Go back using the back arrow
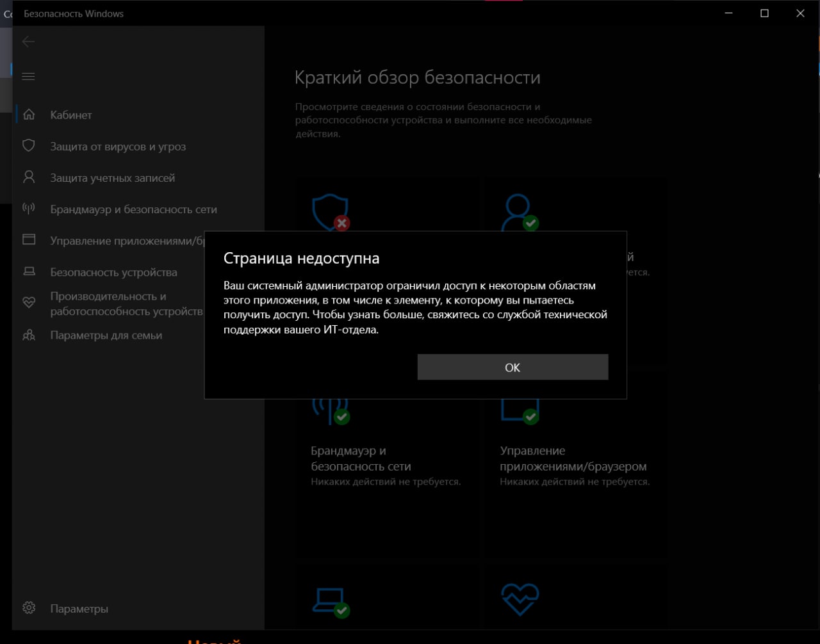Image resolution: width=820 pixels, height=644 pixels. [x=28, y=42]
